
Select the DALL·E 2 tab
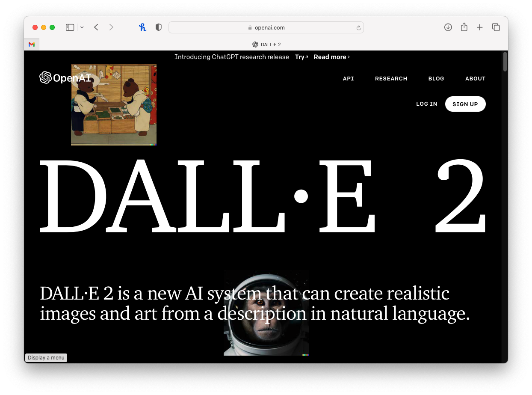(x=266, y=45)
